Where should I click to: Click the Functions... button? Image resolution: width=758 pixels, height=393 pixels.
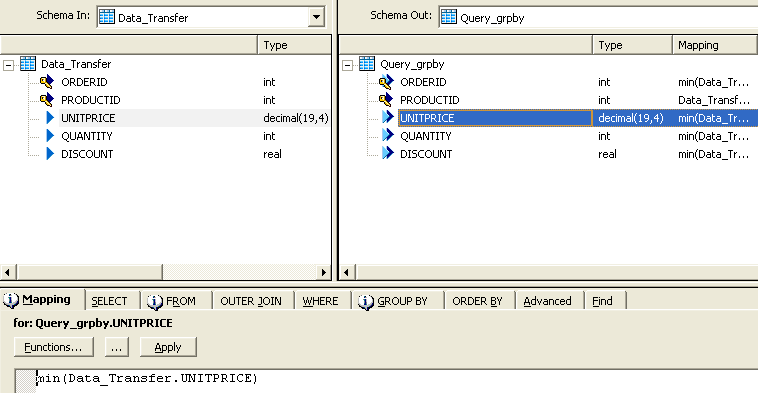(54, 347)
